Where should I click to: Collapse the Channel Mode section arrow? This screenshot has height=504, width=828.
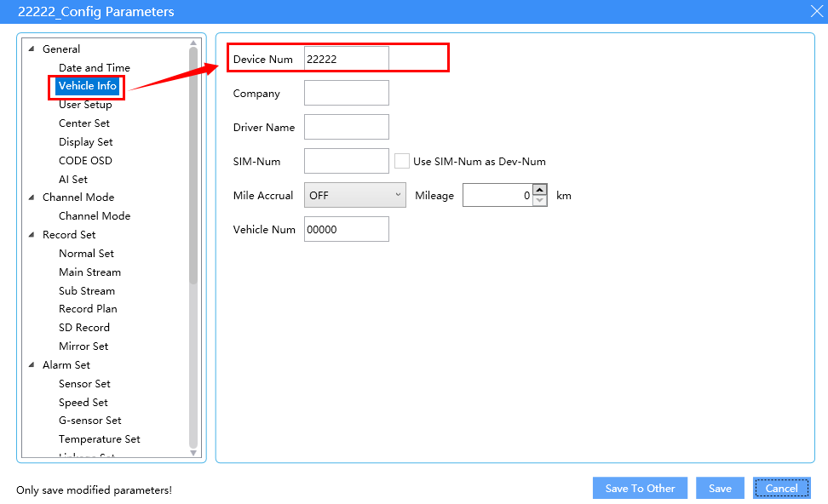click(x=32, y=198)
